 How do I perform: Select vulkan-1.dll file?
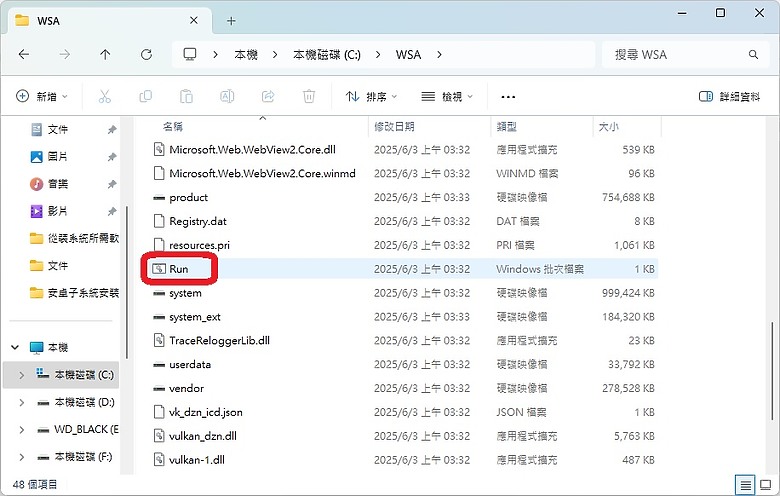click(x=197, y=460)
